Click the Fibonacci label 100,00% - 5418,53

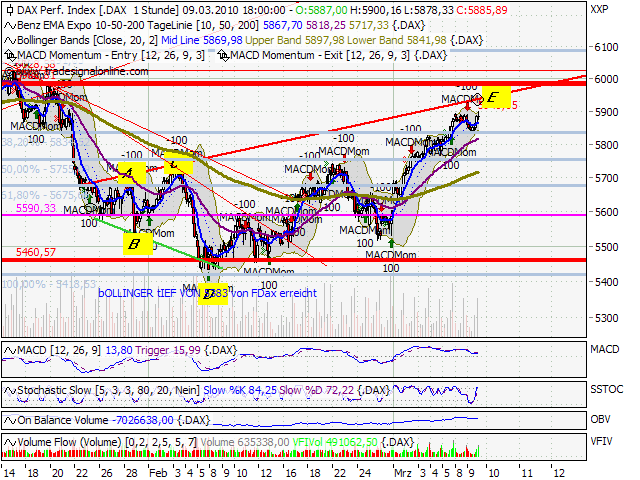point(49,284)
